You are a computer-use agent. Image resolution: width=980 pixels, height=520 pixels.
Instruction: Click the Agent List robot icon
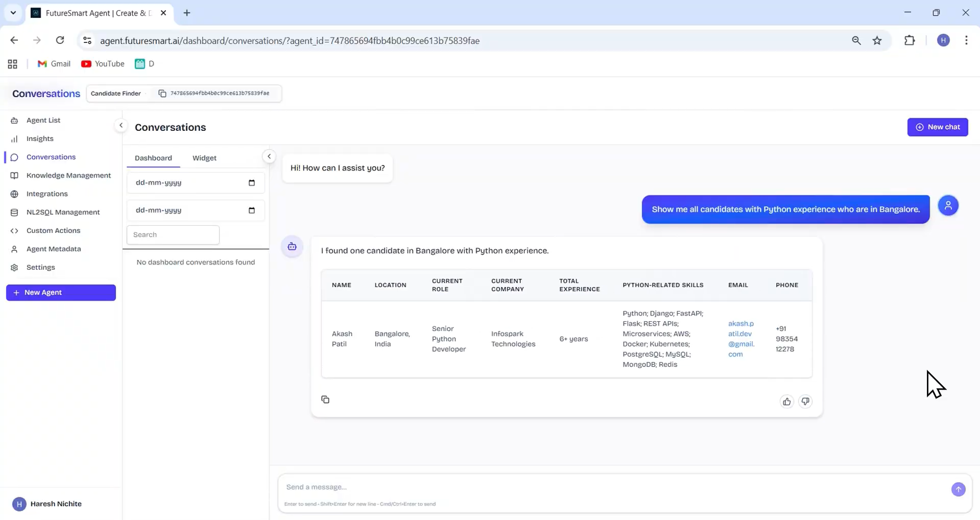pos(14,121)
